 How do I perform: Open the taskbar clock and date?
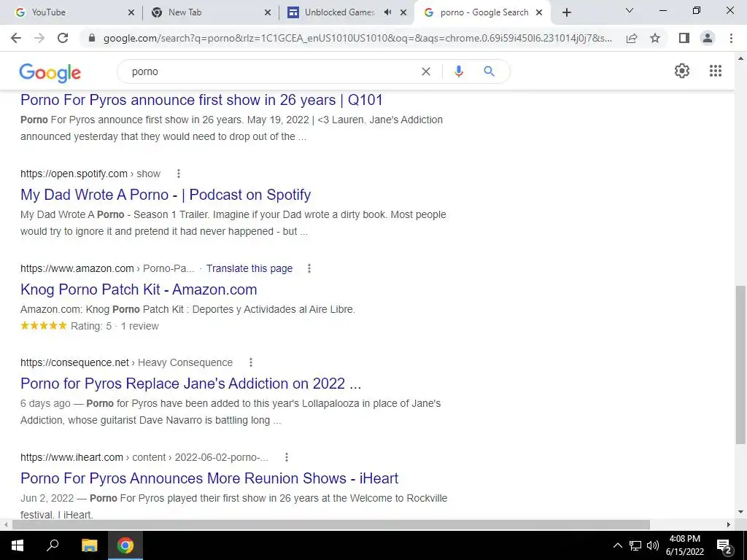[684, 545]
